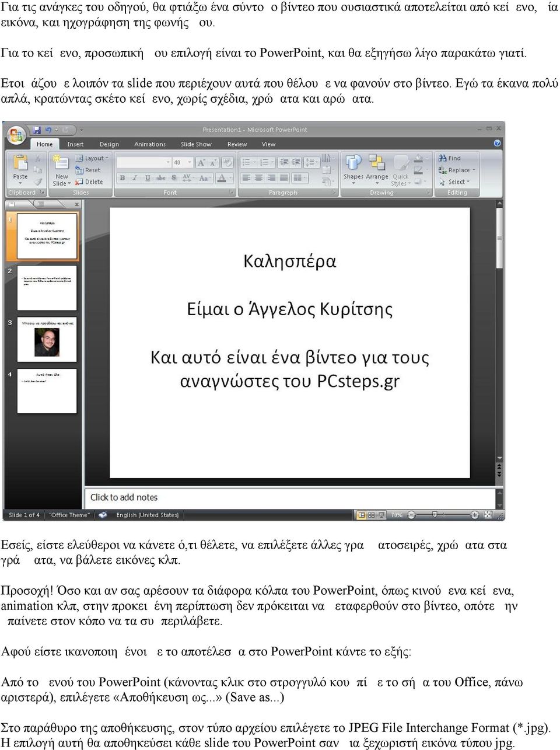Add a New Slide
Screen dimensions: 560x750
pos(61,170)
